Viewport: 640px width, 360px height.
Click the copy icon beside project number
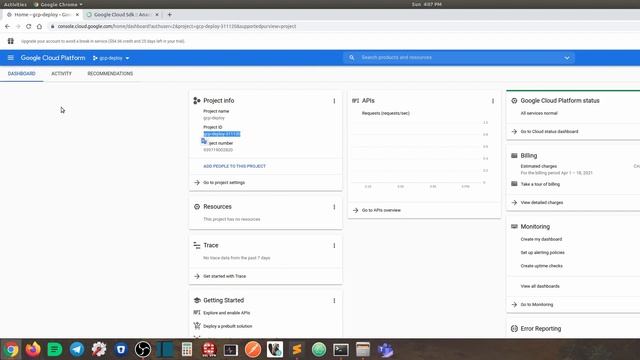point(204,141)
